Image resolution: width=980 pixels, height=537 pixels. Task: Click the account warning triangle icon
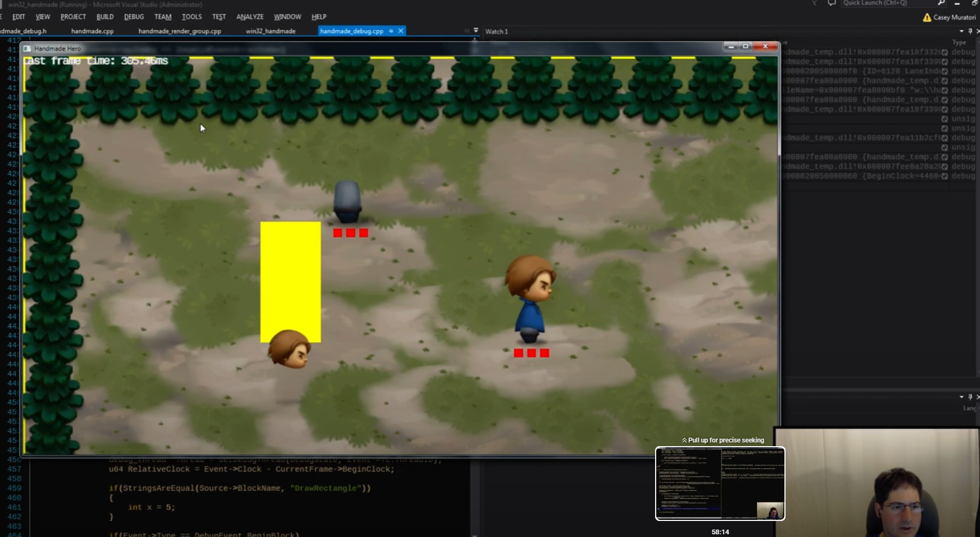point(927,17)
